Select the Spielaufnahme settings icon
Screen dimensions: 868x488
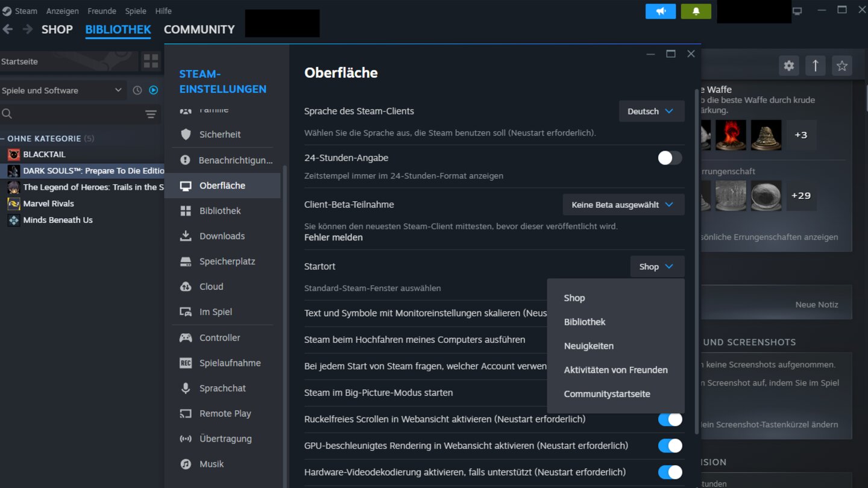tap(186, 363)
